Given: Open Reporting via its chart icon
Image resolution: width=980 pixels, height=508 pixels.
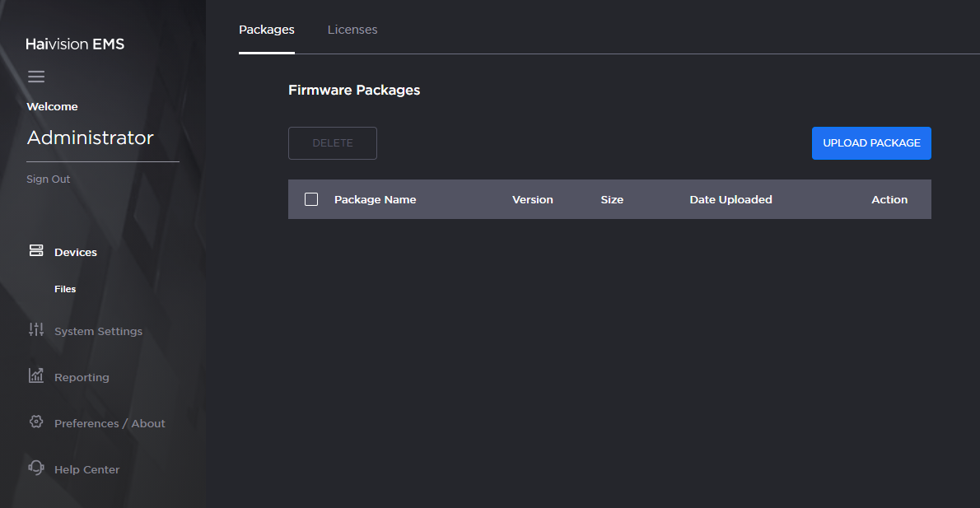Looking at the screenshot, I should coord(36,375).
